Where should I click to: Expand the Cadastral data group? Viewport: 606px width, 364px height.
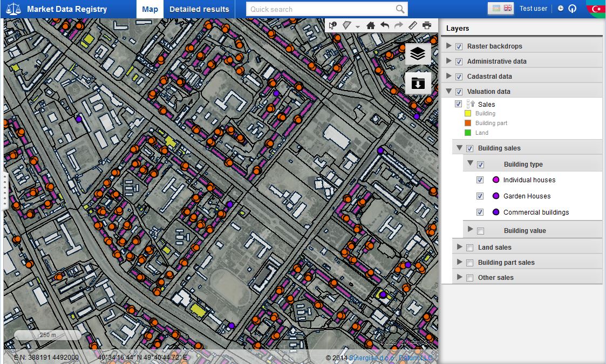(x=448, y=75)
